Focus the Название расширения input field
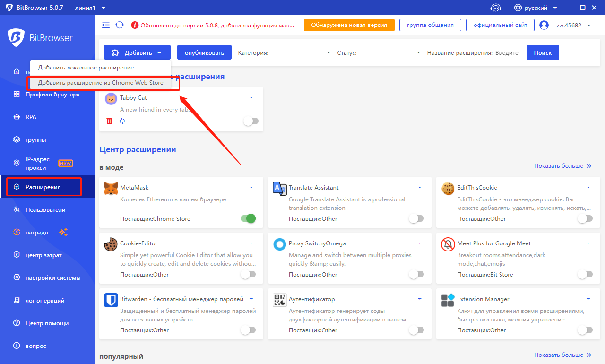Viewport: 605px width, 364px height. (x=508, y=53)
